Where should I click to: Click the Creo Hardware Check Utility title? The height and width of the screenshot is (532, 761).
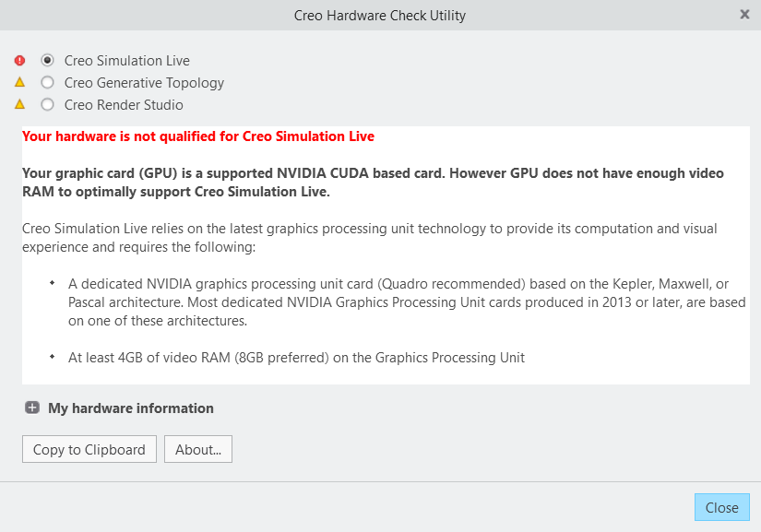[380, 16]
